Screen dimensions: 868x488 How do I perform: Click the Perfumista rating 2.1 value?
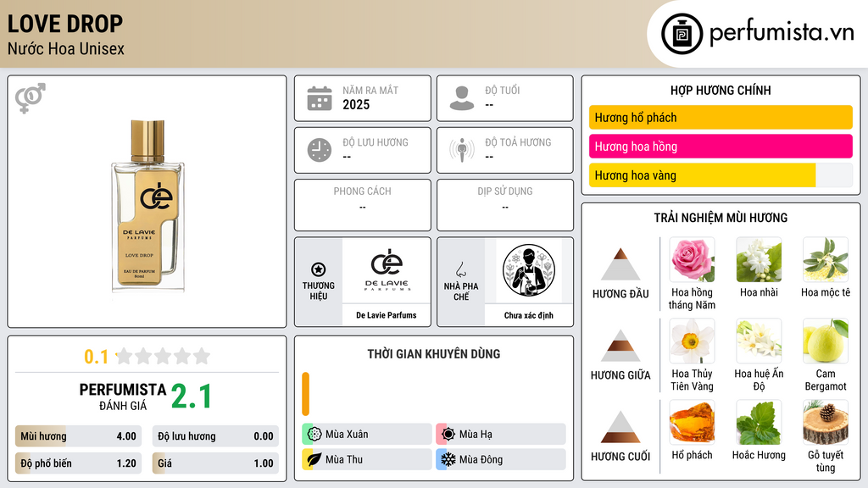click(191, 396)
